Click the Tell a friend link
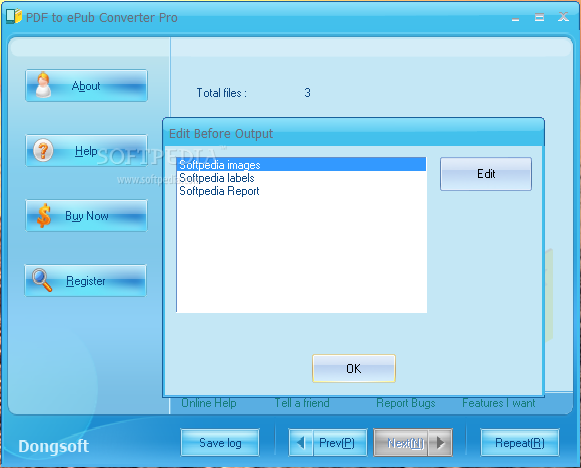The width and height of the screenshot is (581, 468). [x=302, y=403]
